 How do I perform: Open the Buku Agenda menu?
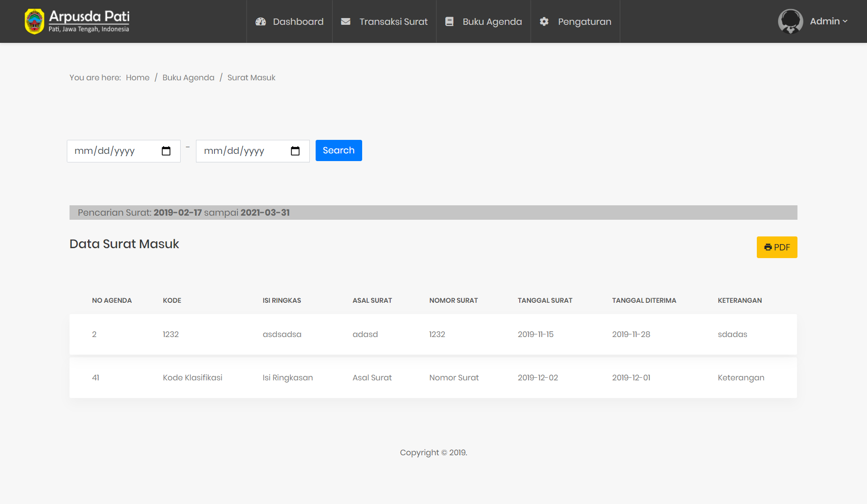(x=492, y=22)
